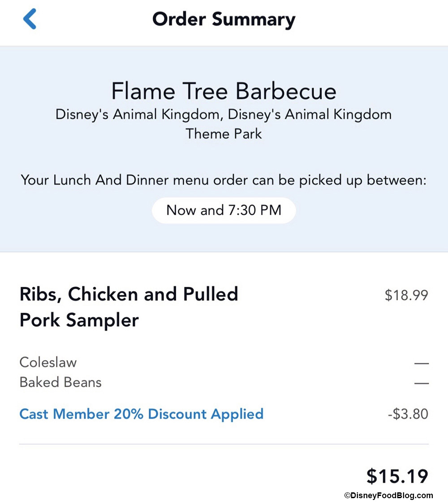The image size is (448, 504).
Task: Select the Flame Tree Barbecue restaurant name
Action: pyautogui.click(x=224, y=91)
